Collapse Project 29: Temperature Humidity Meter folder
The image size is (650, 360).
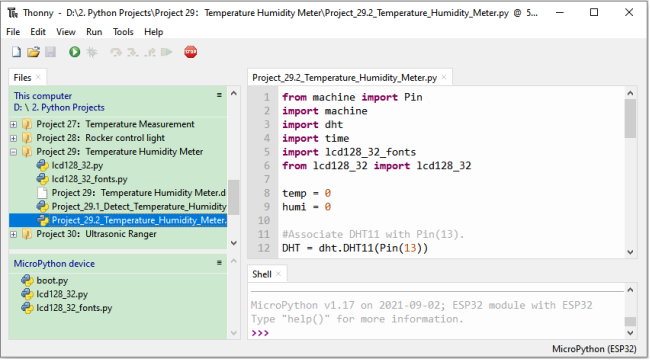pos(14,152)
